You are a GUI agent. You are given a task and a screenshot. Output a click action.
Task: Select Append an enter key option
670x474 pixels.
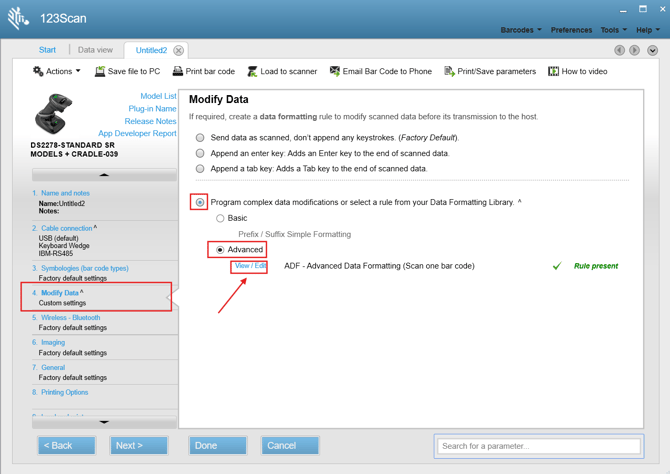200,154
